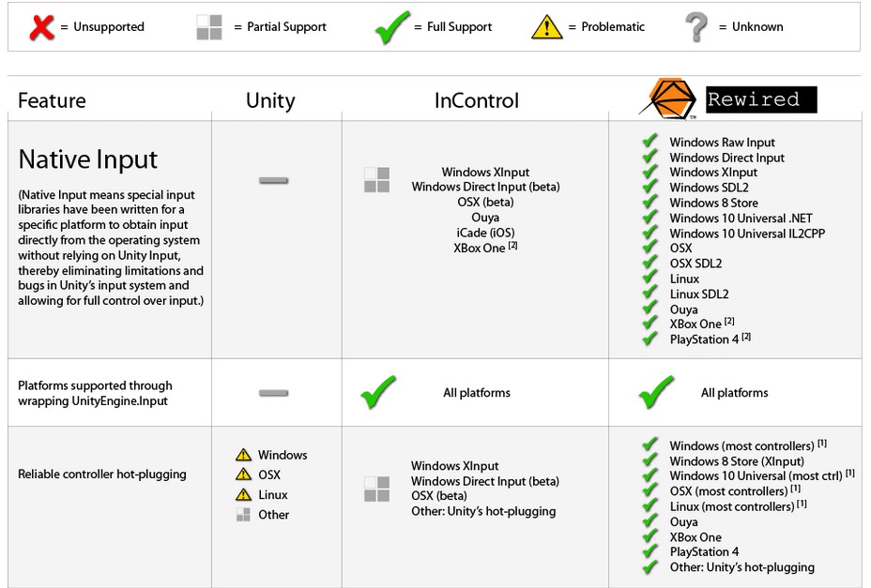Click the check mark beside Windows (most controllers)
The height and width of the screenshot is (588, 871).
[x=649, y=445]
